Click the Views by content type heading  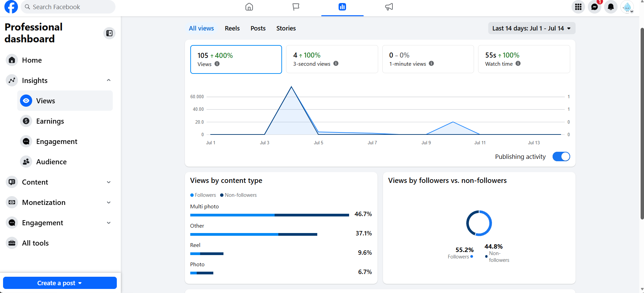pyautogui.click(x=226, y=181)
